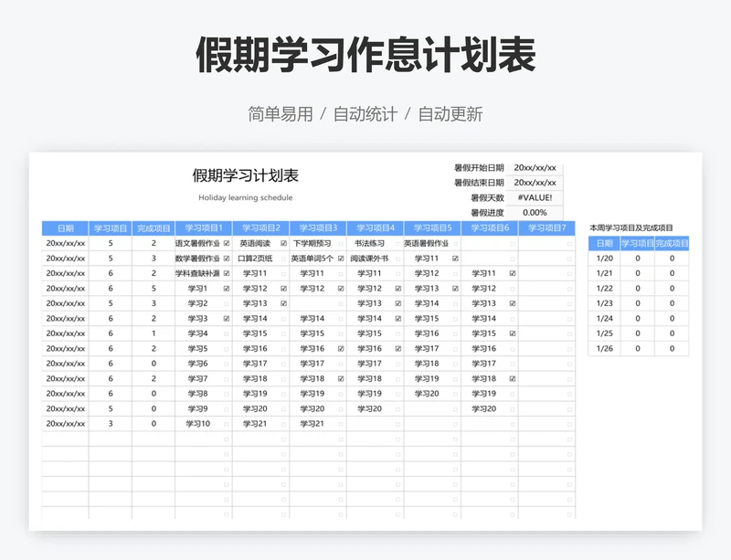This screenshot has width=731, height=560.
Task: Click the 暑假天数 label
Action: pyautogui.click(x=487, y=197)
